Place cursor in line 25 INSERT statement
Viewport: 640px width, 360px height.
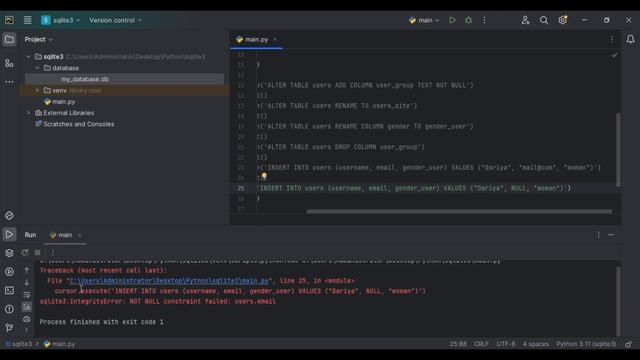[x=414, y=188]
